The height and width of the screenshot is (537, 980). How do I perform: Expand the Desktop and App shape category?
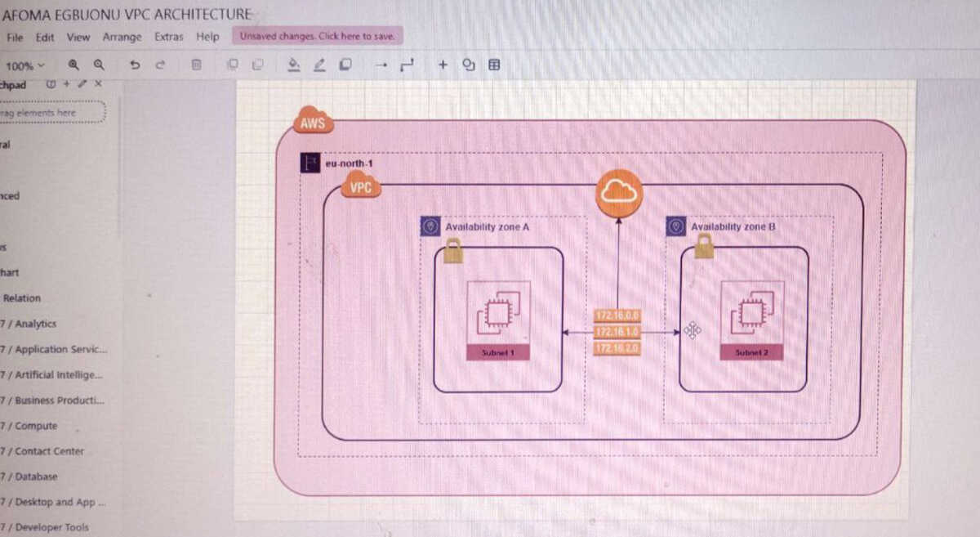coord(53,502)
